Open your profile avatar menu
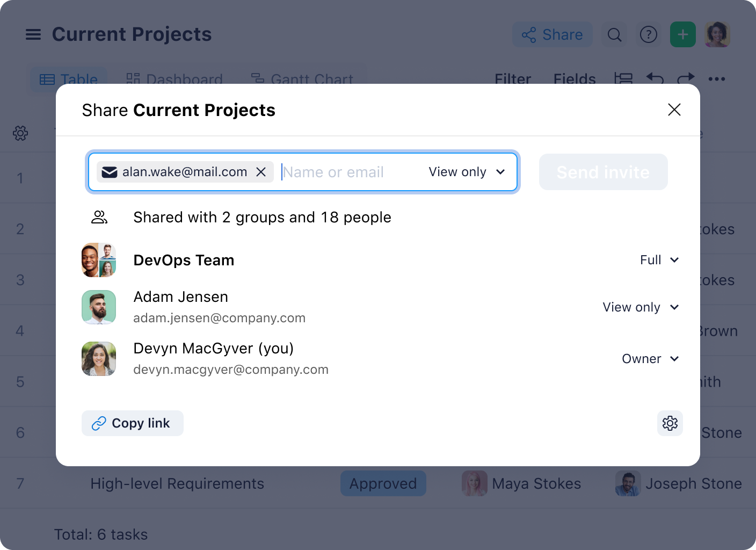This screenshot has height=550, width=756. (x=717, y=34)
